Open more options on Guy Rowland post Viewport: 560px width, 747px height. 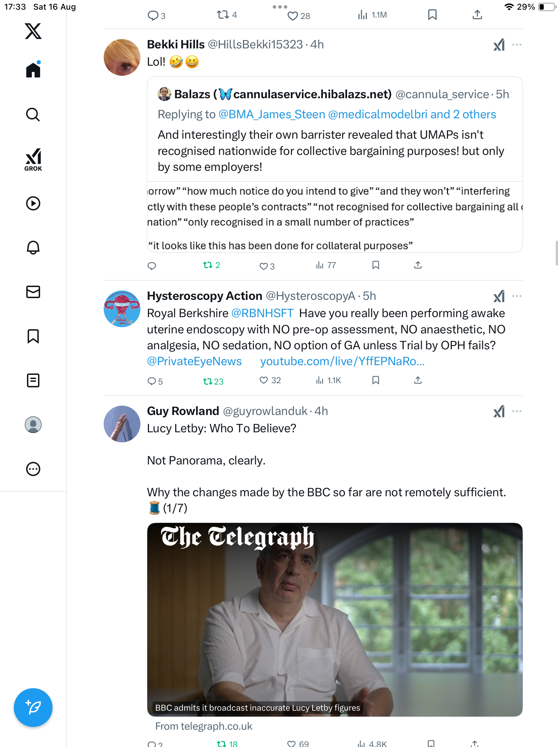click(517, 411)
